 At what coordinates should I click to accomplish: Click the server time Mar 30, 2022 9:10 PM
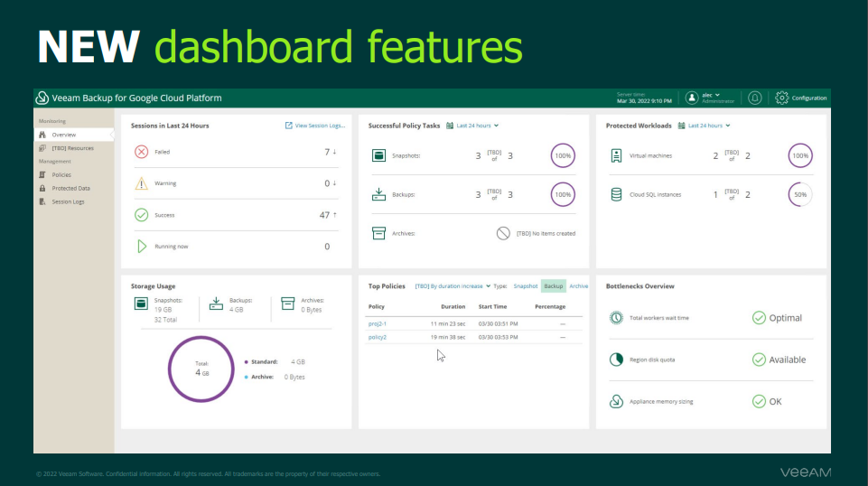[644, 101]
